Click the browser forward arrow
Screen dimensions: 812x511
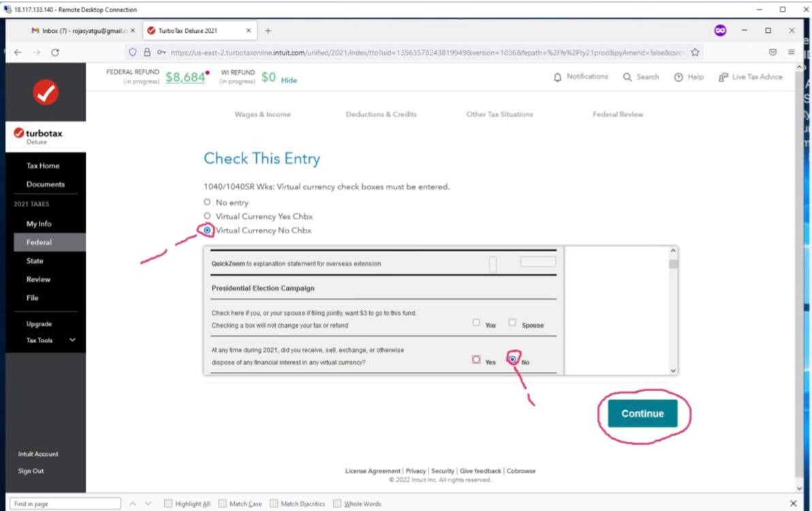tap(36, 52)
